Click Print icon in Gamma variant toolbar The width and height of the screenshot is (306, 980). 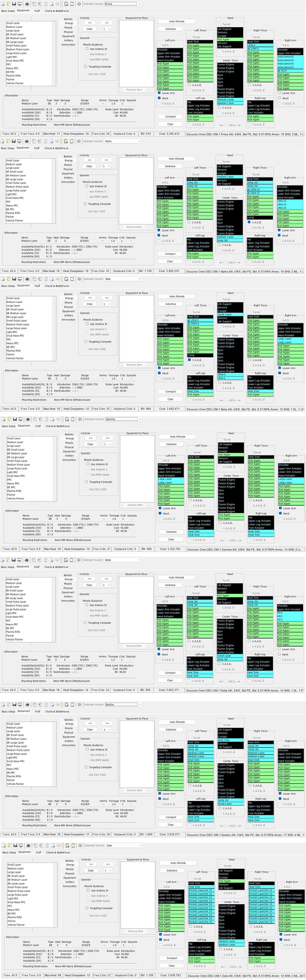(x=28, y=419)
